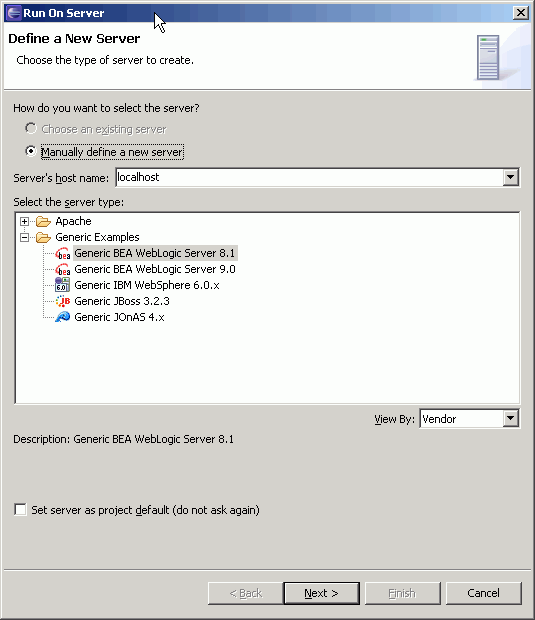Click the Eclipse icon in title bar
The image size is (535, 620).
coord(14,13)
